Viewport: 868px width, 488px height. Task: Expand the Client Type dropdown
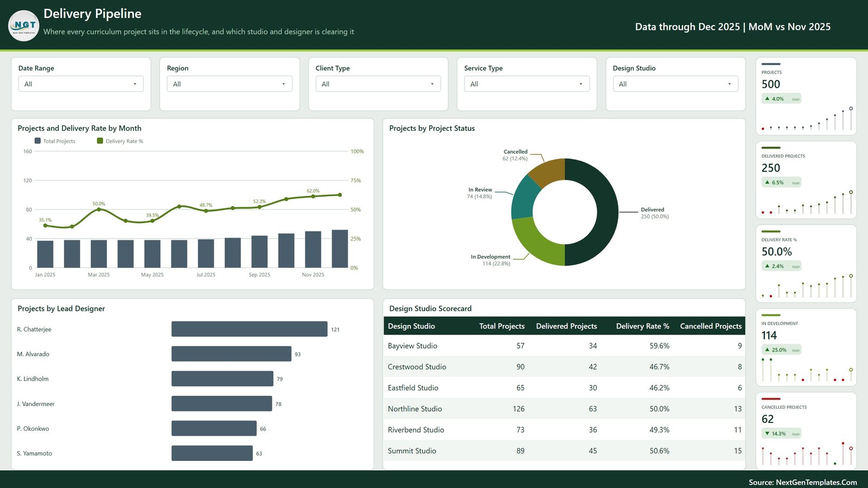tap(378, 84)
